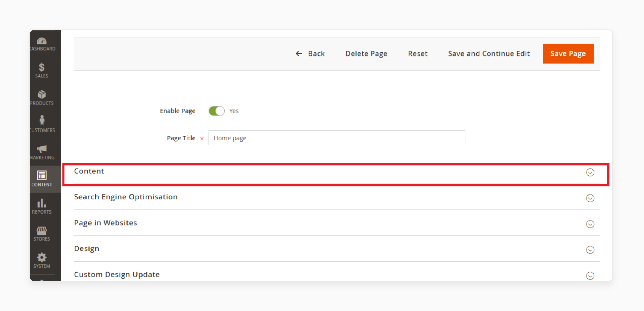Expand the Content section chevron
The height and width of the screenshot is (311, 644).
pyautogui.click(x=590, y=172)
